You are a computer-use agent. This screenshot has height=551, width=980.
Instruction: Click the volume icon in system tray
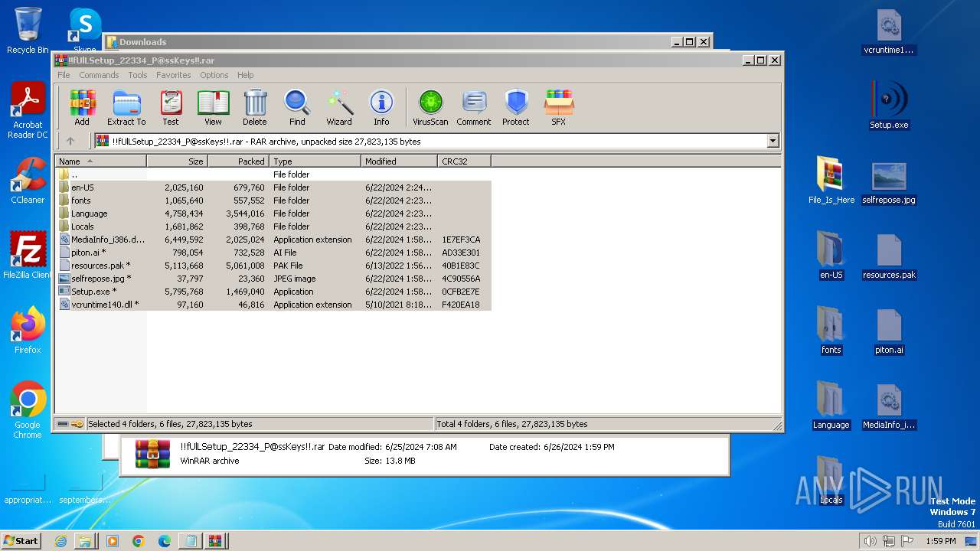click(870, 541)
